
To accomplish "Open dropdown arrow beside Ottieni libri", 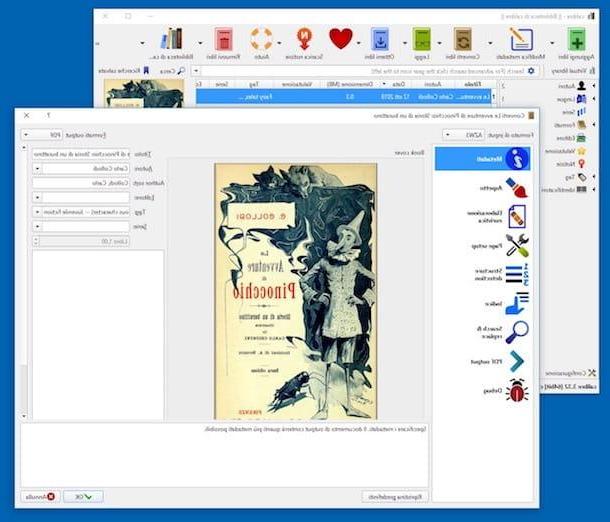I will point(359,43).
